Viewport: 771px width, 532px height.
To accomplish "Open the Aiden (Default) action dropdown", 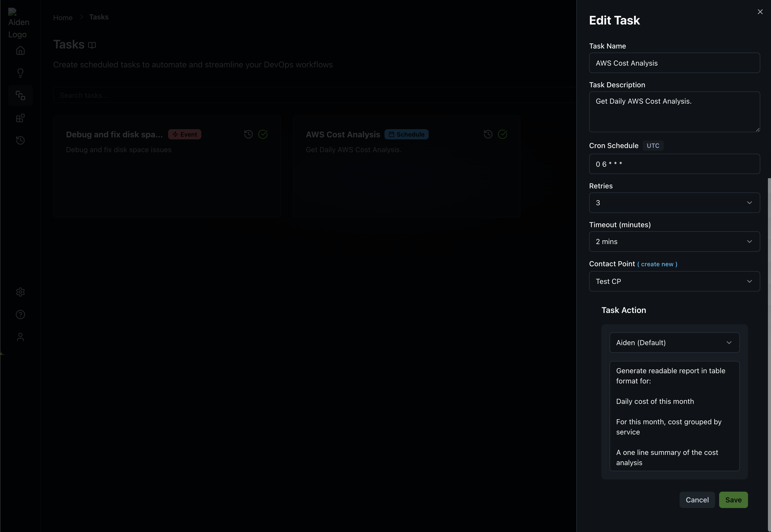I will (674, 343).
